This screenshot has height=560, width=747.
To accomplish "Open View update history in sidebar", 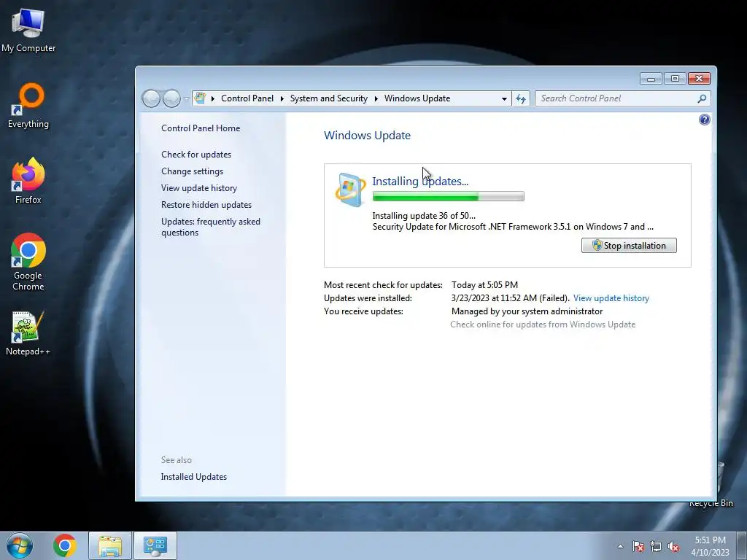I will tap(199, 187).
